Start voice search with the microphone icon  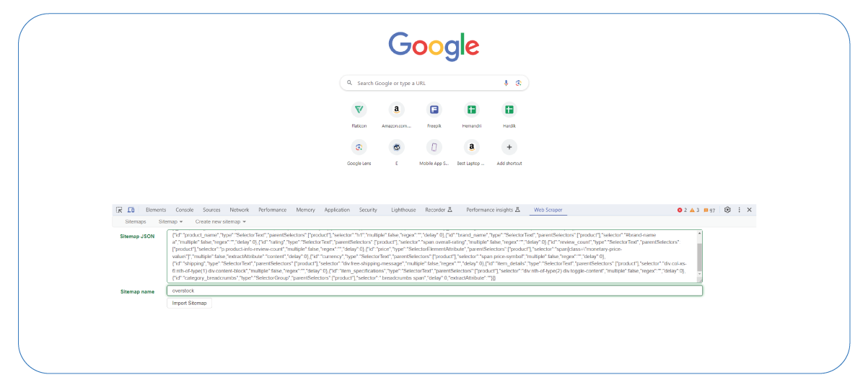506,83
